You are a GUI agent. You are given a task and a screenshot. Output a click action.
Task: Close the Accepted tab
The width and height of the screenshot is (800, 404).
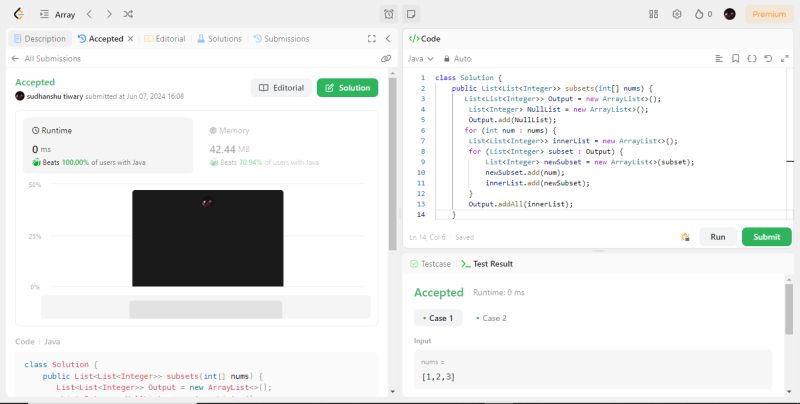131,39
